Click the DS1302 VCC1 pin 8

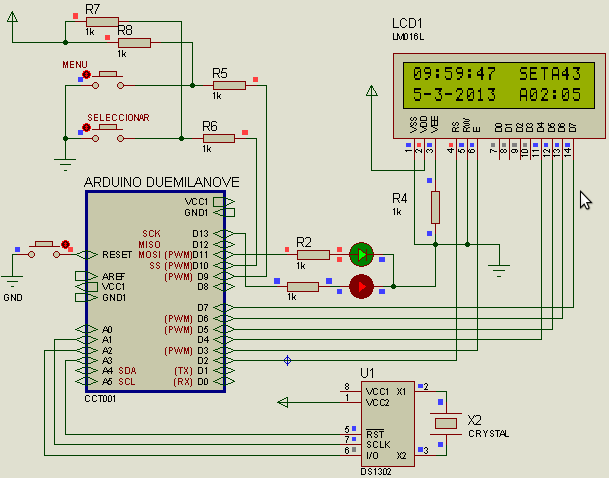(x=351, y=391)
